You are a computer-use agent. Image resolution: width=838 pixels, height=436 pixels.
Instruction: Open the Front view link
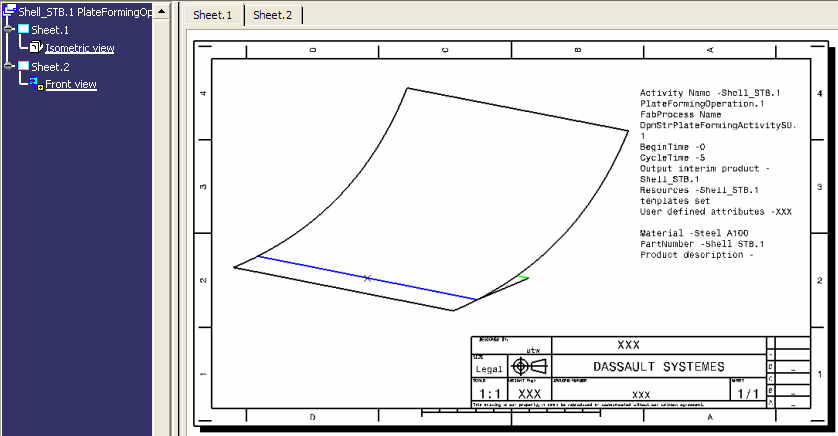tap(71, 85)
